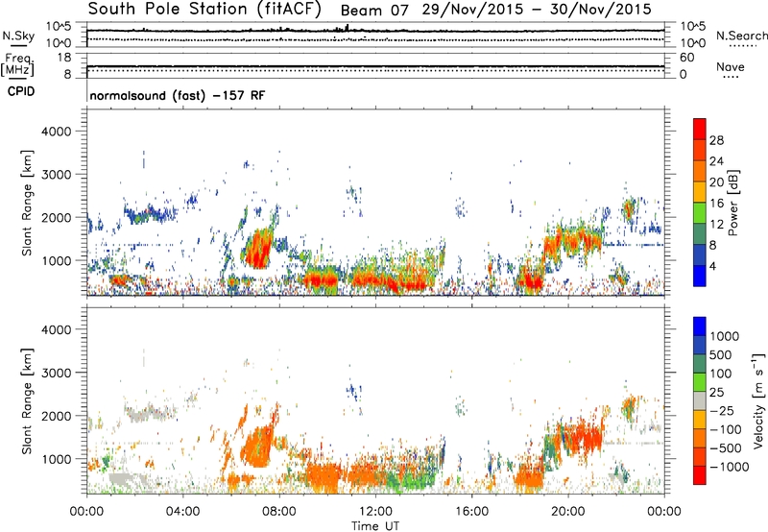Click the "2000" tick of the velocity panel
The image size is (768, 532).
[57, 416]
